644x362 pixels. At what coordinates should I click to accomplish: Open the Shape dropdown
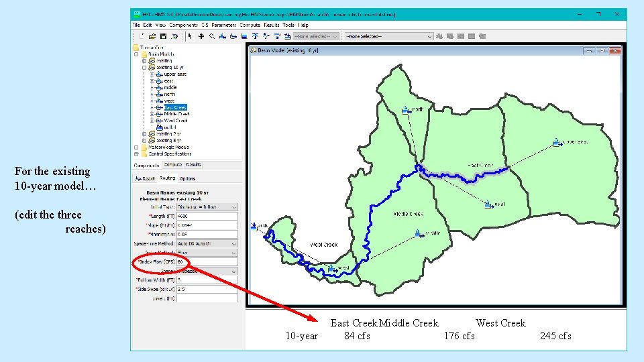point(207,271)
